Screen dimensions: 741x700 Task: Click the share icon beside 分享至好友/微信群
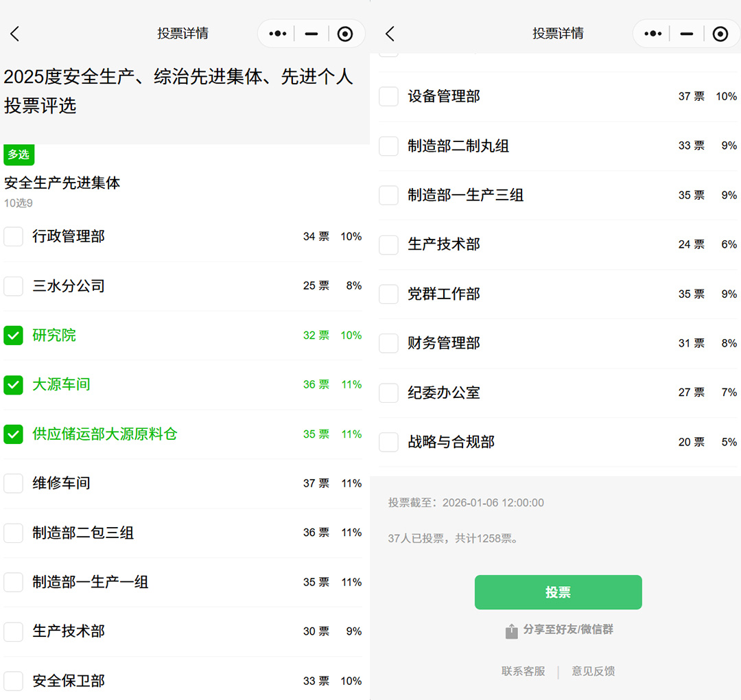[x=511, y=631]
